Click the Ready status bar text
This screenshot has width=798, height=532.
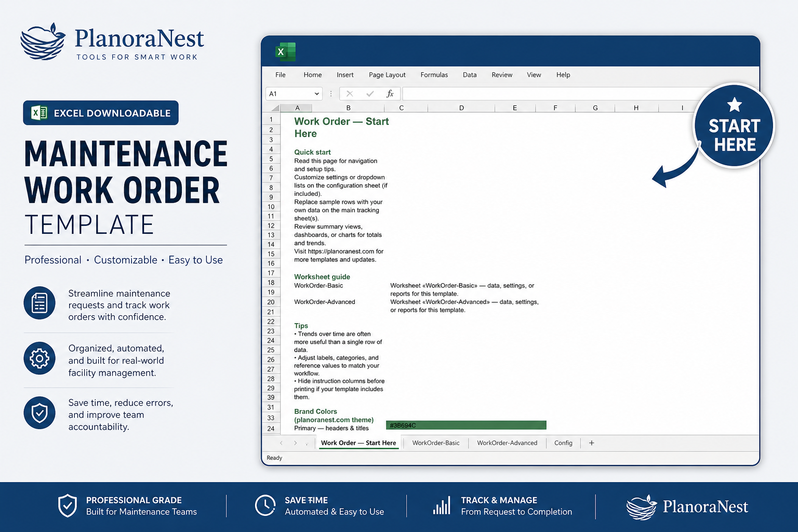pos(274,458)
